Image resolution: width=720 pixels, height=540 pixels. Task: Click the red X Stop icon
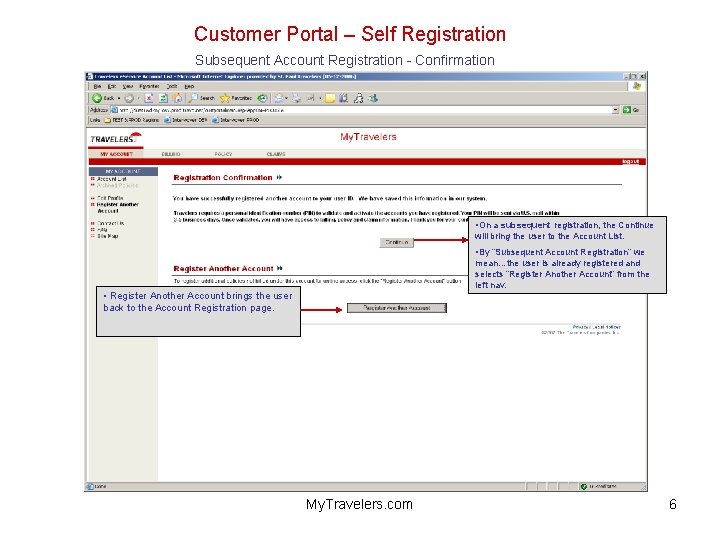pyautogui.click(x=149, y=98)
